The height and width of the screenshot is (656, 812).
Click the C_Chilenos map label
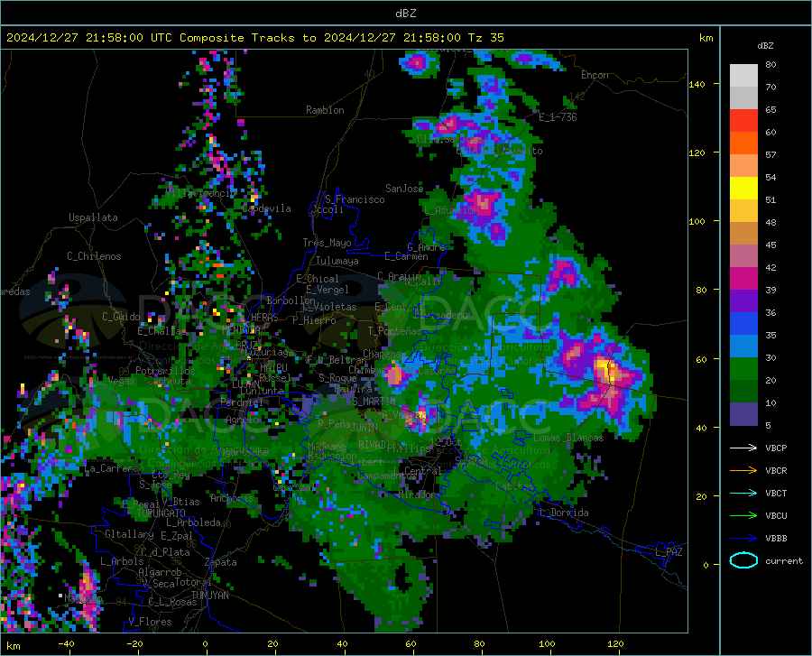point(94,256)
